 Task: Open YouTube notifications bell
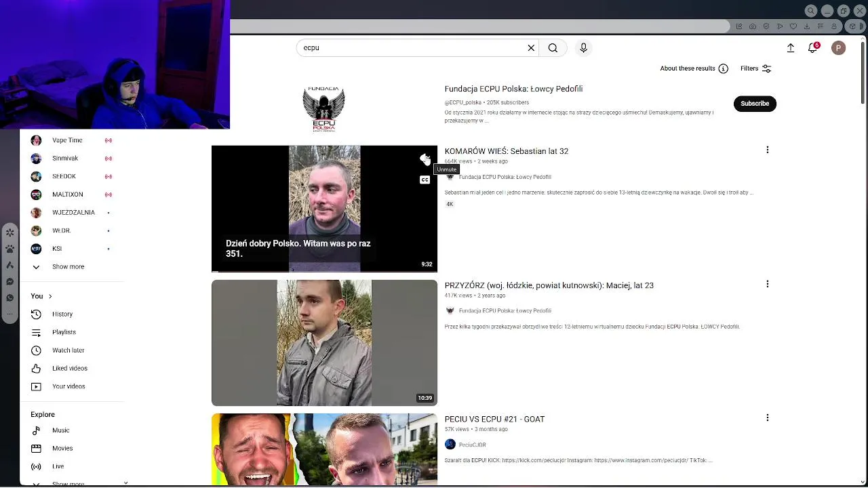812,47
